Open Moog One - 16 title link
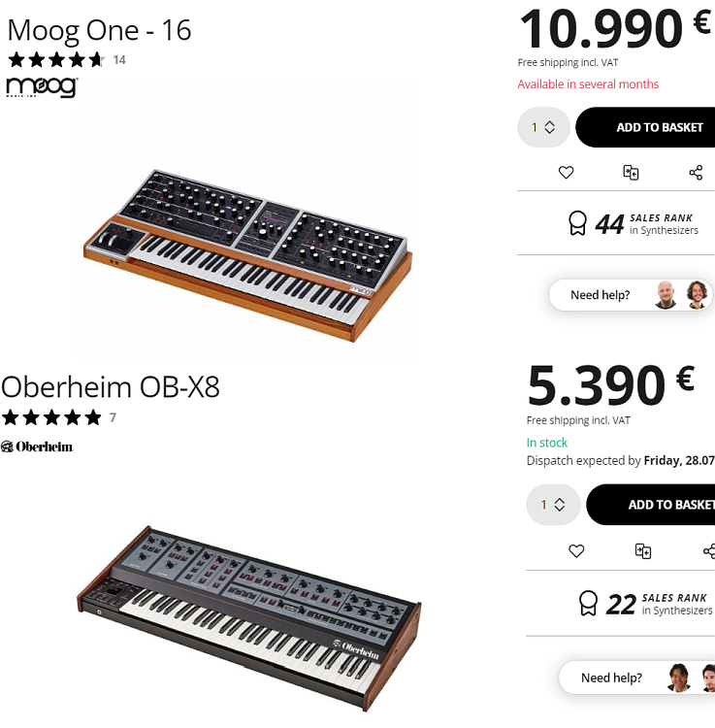The image size is (715, 728). 99,31
